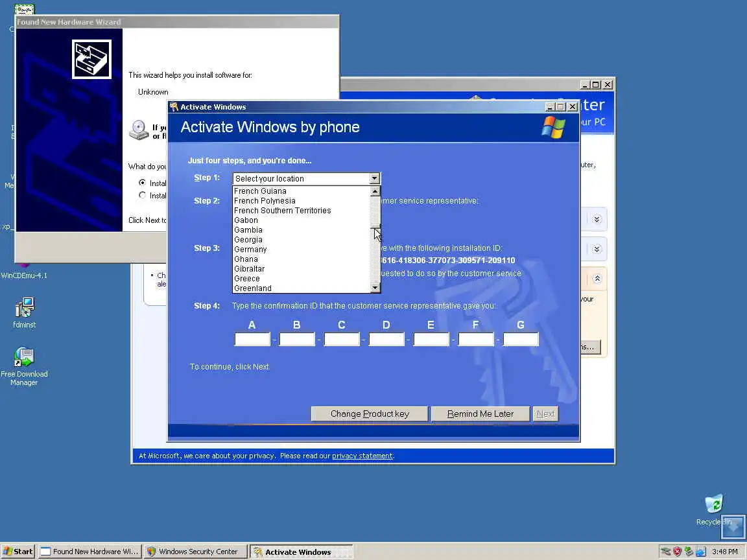The height and width of the screenshot is (560, 747).
Task: Click the red security shield tray icon
Action: pyautogui.click(x=677, y=552)
